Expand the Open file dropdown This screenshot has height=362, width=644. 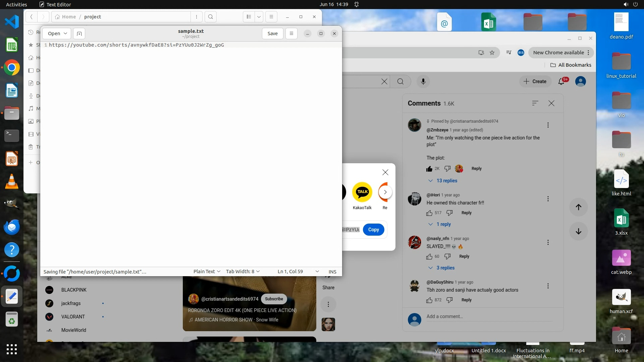point(57,34)
